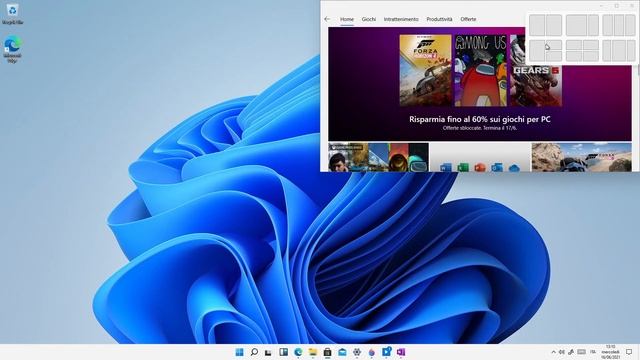Image resolution: width=640 pixels, height=360 pixels.
Task: Switch to the Home tab in Store
Action: (347, 19)
